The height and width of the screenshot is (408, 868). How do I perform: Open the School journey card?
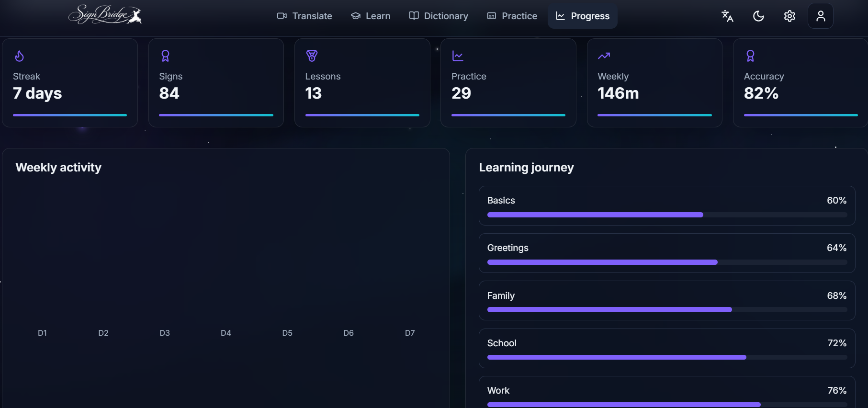(x=667, y=349)
